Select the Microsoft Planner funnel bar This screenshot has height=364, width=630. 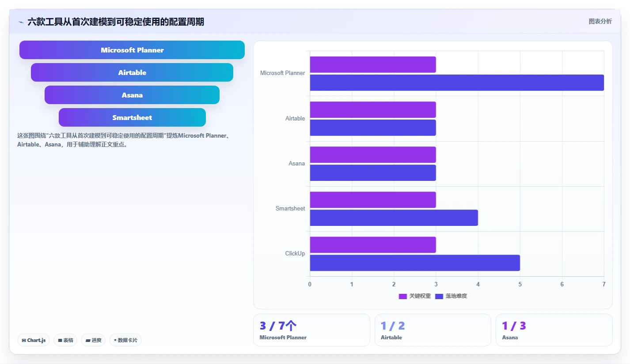132,50
